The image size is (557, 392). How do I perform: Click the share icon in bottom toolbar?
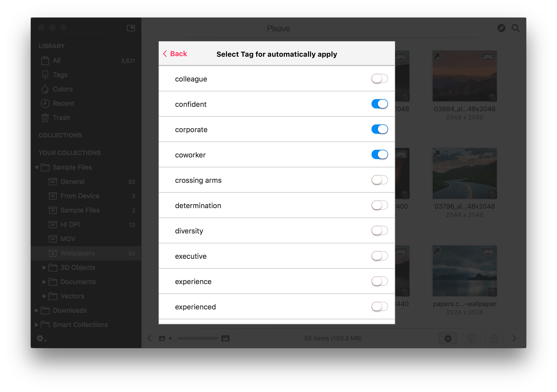click(494, 338)
